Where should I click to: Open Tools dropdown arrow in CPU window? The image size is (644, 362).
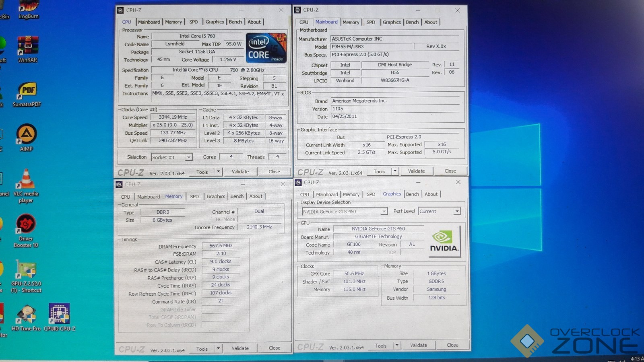click(x=218, y=172)
